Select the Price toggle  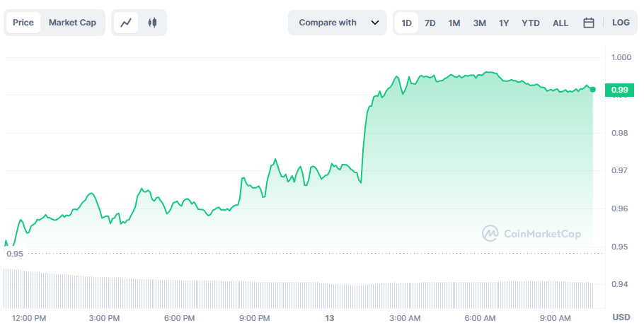(23, 23)
